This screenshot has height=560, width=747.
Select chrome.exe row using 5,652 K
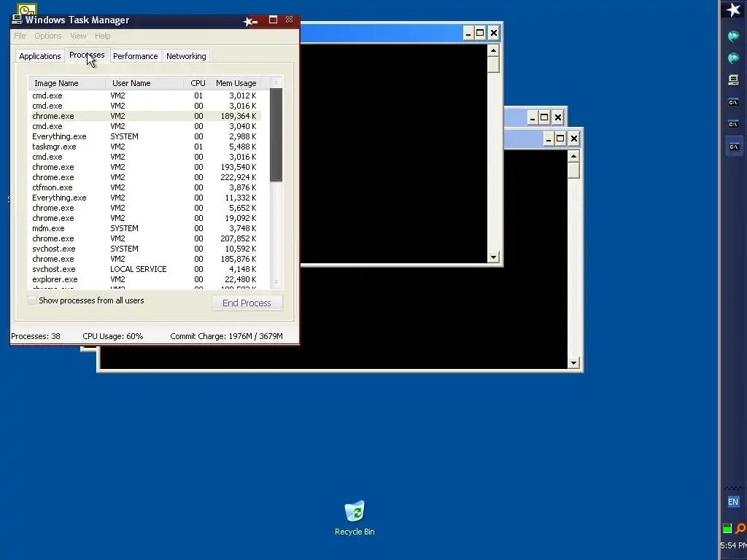point(145,208)
